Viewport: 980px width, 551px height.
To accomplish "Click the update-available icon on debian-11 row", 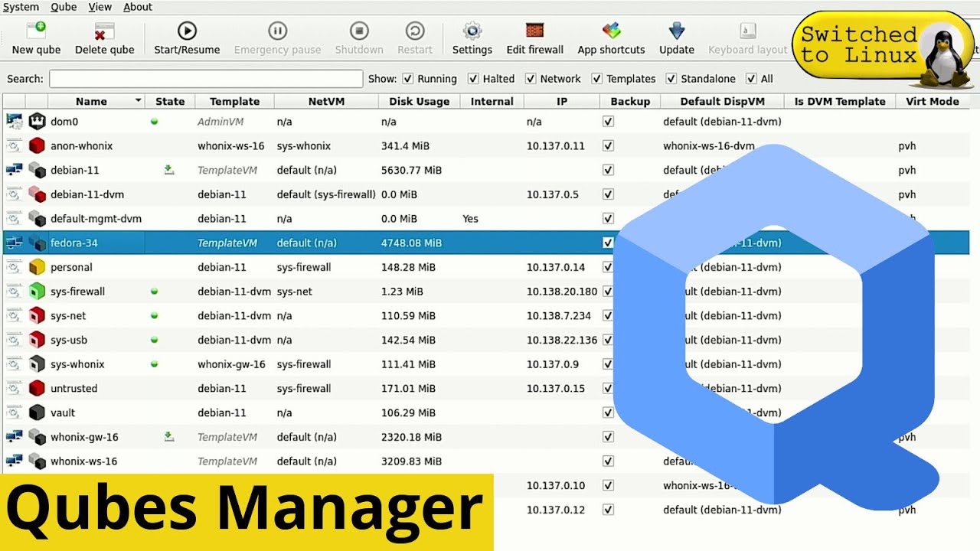I will coord(169,170).
